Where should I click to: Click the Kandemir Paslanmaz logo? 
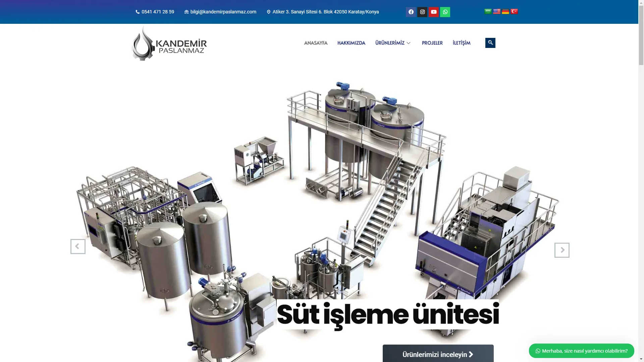click(169, 44)
